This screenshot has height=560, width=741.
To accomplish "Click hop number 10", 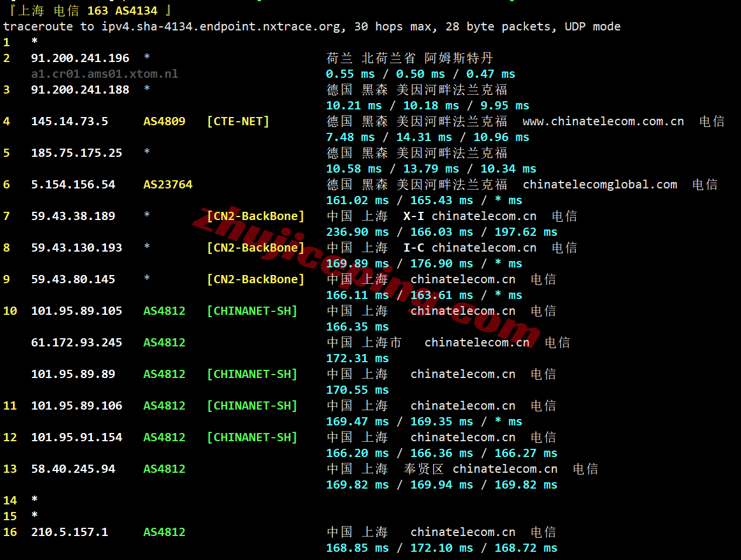I will pyautogui.click(x=10, y=311).
